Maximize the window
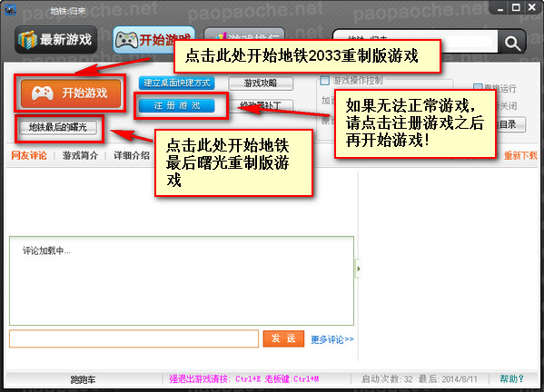The width and height of the screenshot is (544, 392). point(516,7)
